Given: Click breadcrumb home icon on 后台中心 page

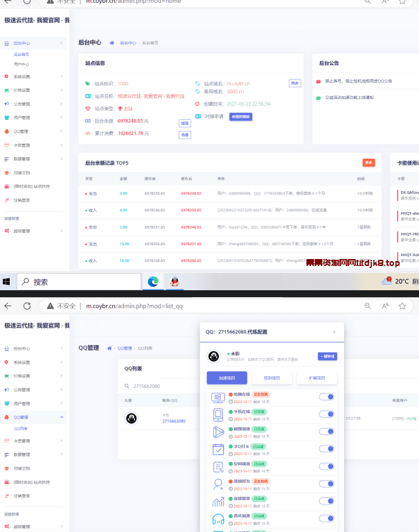Looking at the screenshot, I should coord(112,43).
